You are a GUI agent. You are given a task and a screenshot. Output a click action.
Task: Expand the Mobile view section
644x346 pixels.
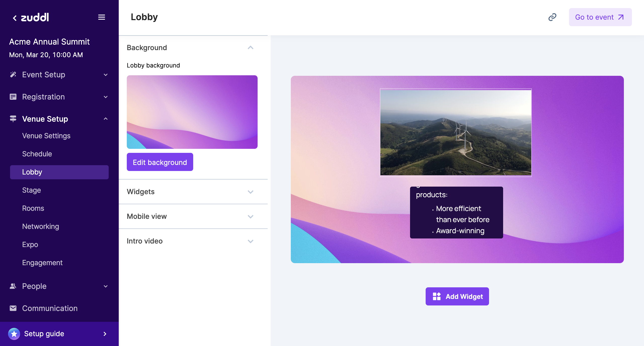point(250,217)
